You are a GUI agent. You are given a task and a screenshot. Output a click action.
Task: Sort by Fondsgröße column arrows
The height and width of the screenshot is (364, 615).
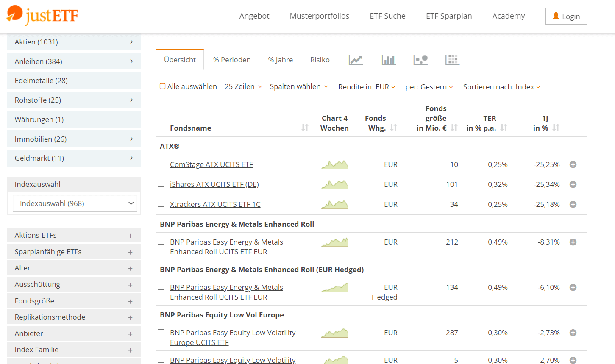click(x=454, y=128)
